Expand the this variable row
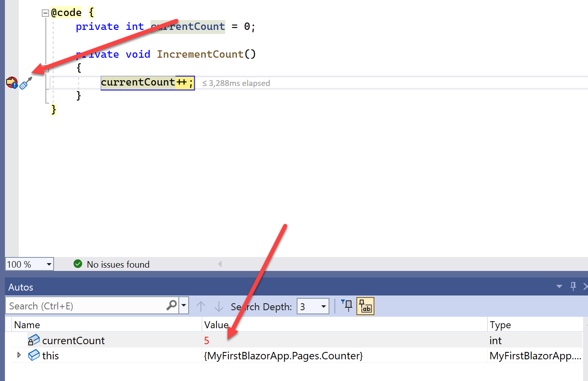Viewport: 588px width, 381px height. [18, 355]
